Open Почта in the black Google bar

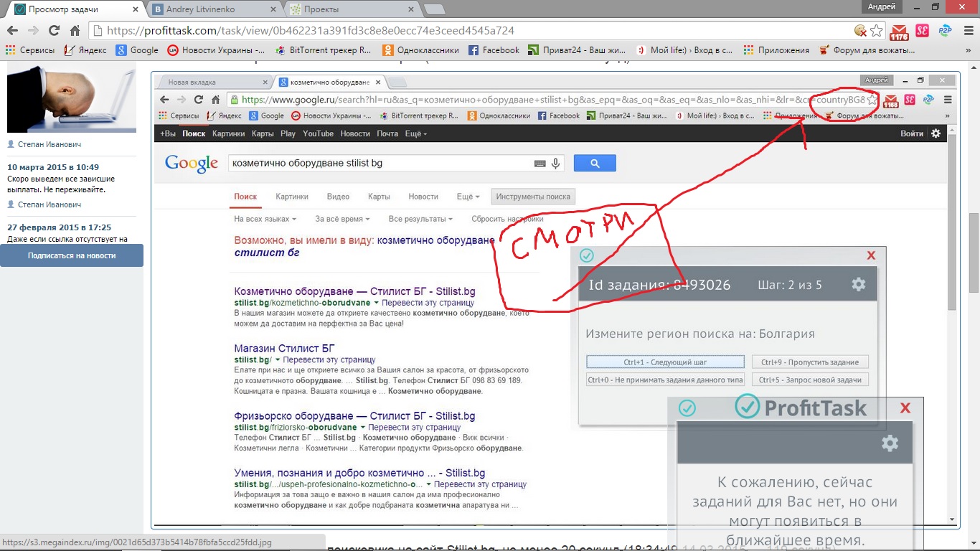(x=387, y=133)
